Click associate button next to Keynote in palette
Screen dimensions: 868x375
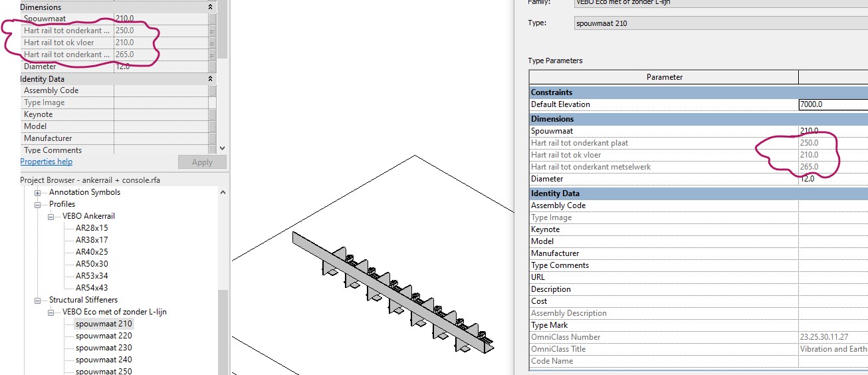coord(213,114)
